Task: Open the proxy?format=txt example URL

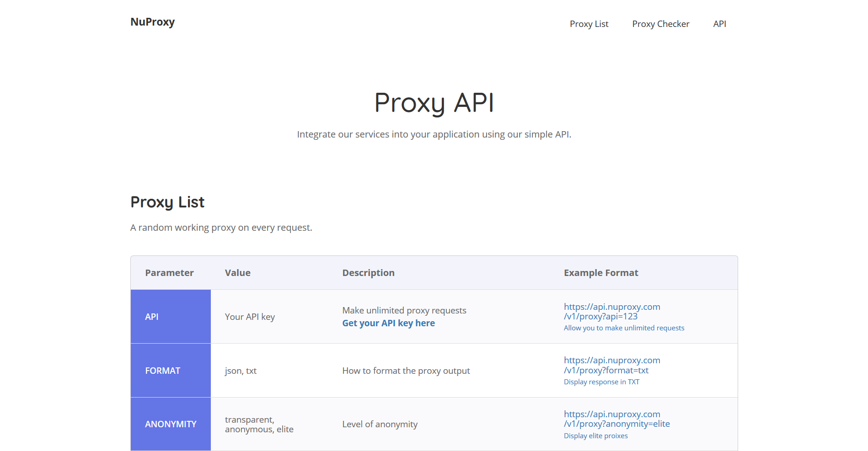Action: [x=611, y=365]
